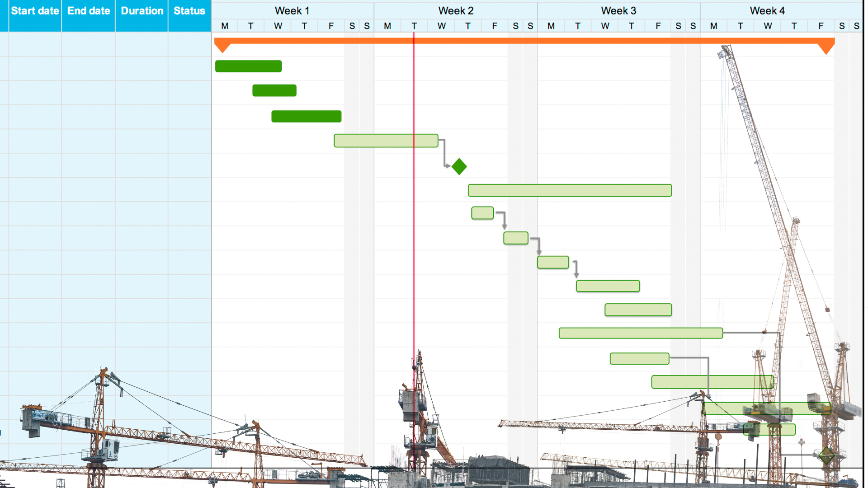This screenshot has width=868, height=488.
Task: Click the Start date column header
Action: (x=35, y=11)
